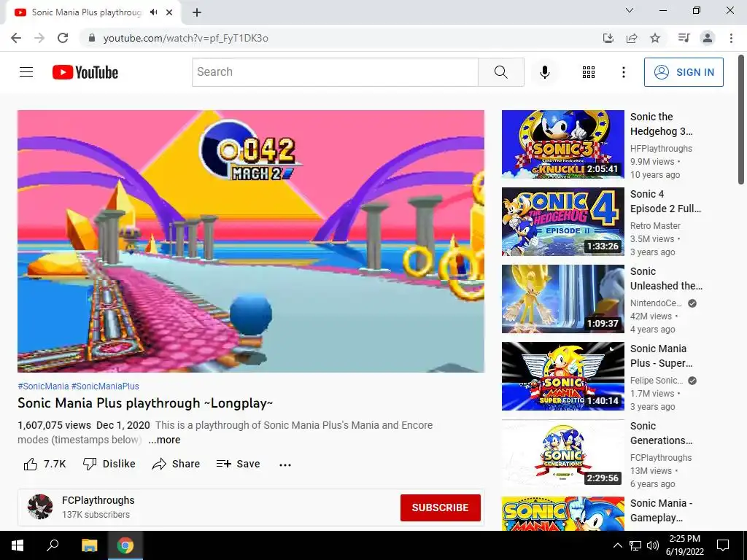Subscribe to FCPlaythroughs channel
The width and height of the screenshot is (747, 560).
pos(440,507)
